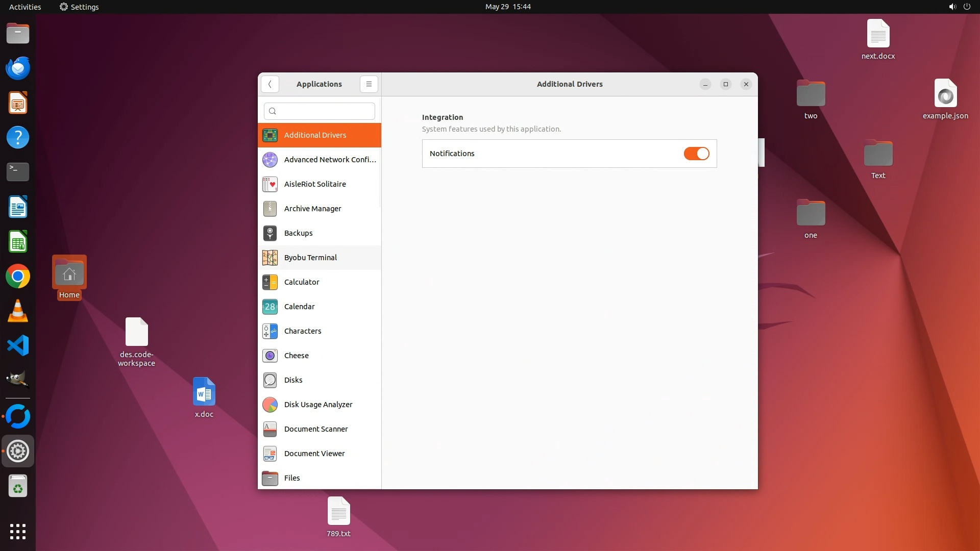Select Backups from the applications list
The width and height of the screenshot is (980, 551).
tap(298, 233)
